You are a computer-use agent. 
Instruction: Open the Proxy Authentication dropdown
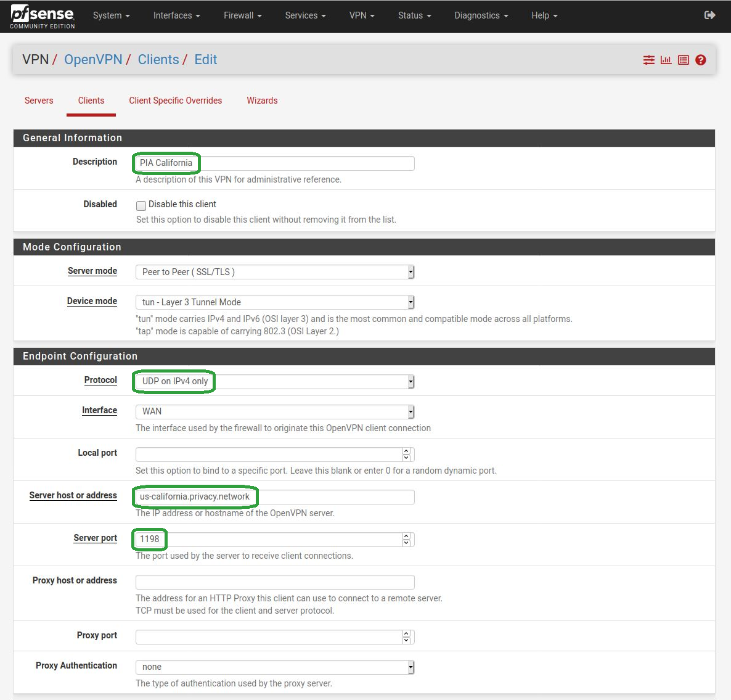pos(275,667)
